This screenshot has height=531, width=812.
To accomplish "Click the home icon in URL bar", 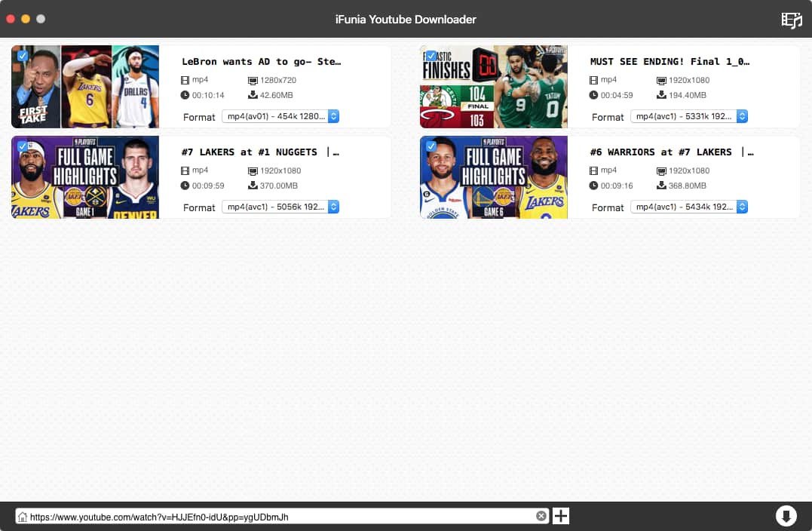I will [23, 517].
